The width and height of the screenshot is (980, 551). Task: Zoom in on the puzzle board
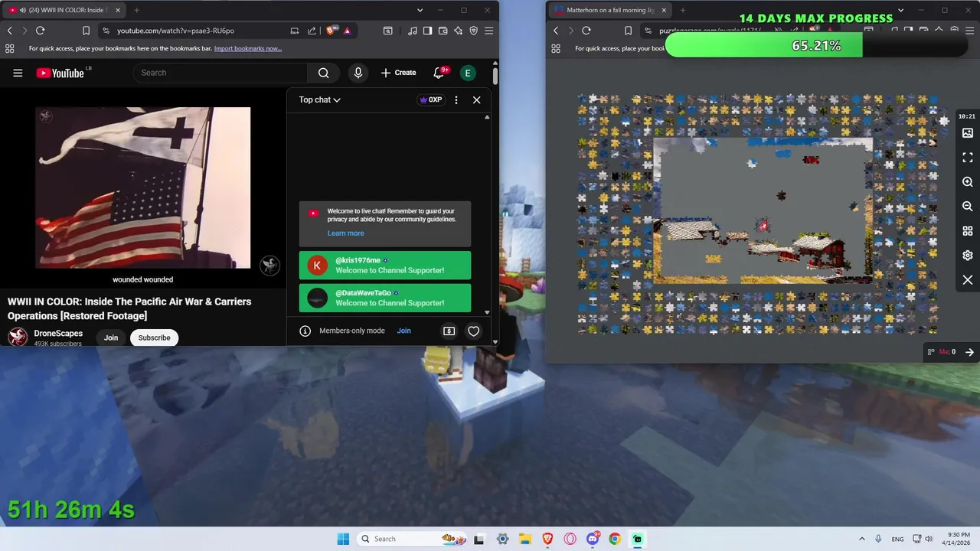[968, 182]
